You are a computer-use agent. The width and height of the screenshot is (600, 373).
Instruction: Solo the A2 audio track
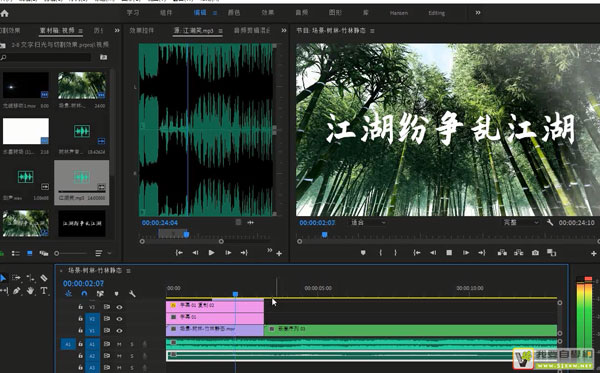pyautogui.click(x=132, y=356)
